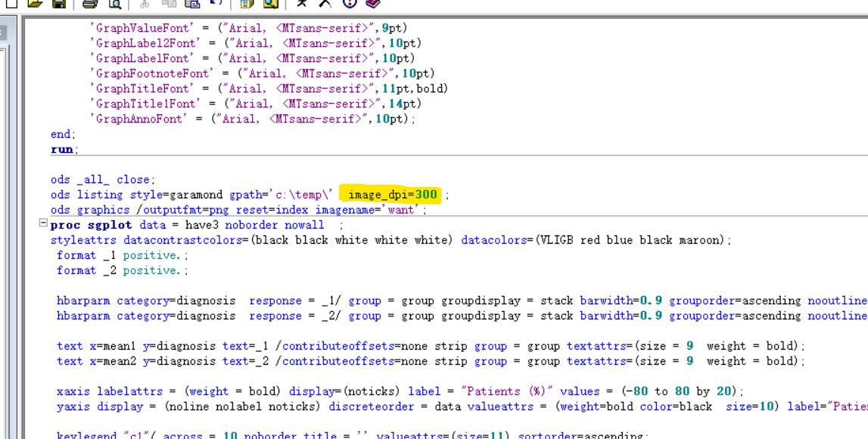Select the highlighted image_dpi=300 option
The image size is (868, 439).
click(392, 195)
